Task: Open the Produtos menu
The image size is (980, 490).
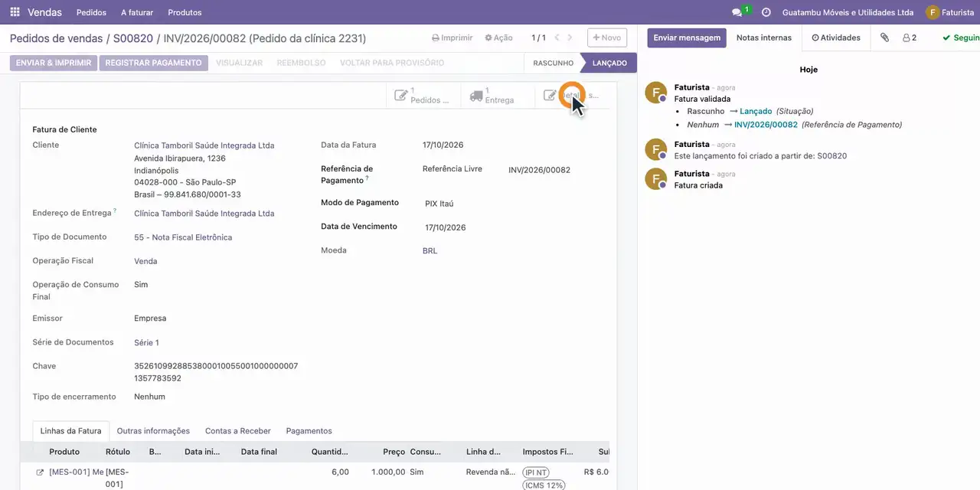Action: (185, 12)
